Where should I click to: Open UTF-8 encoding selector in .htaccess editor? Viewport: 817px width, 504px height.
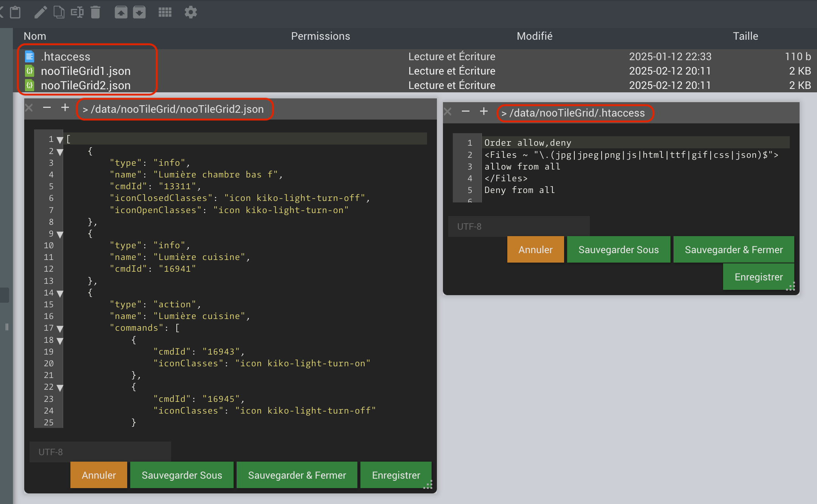tap(519, 226)
